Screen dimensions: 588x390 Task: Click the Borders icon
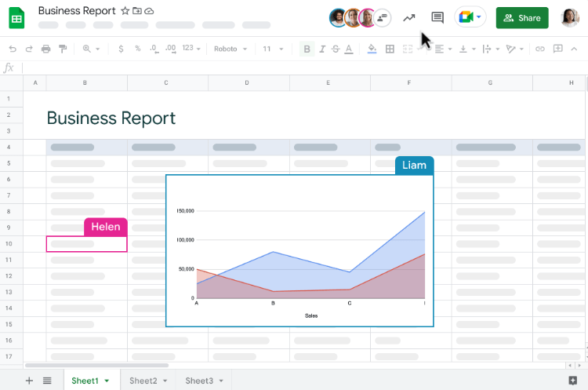pyautogui.click(x=390, y=49)
